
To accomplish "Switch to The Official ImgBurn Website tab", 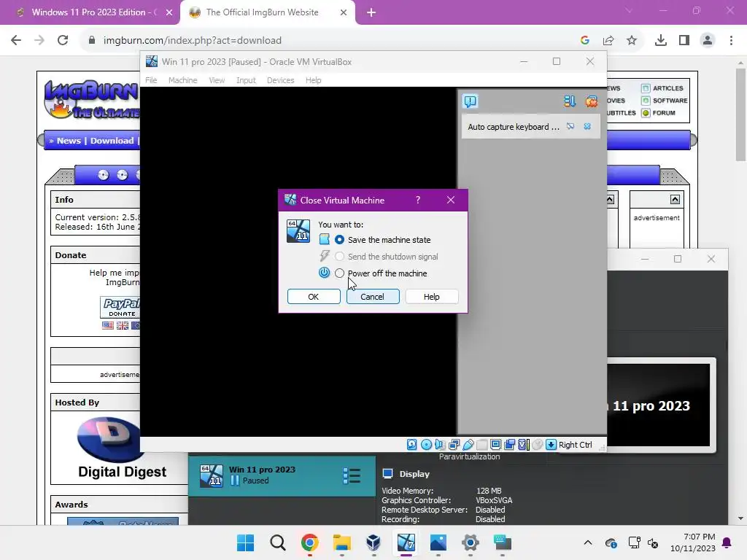I will coord(262,12).
